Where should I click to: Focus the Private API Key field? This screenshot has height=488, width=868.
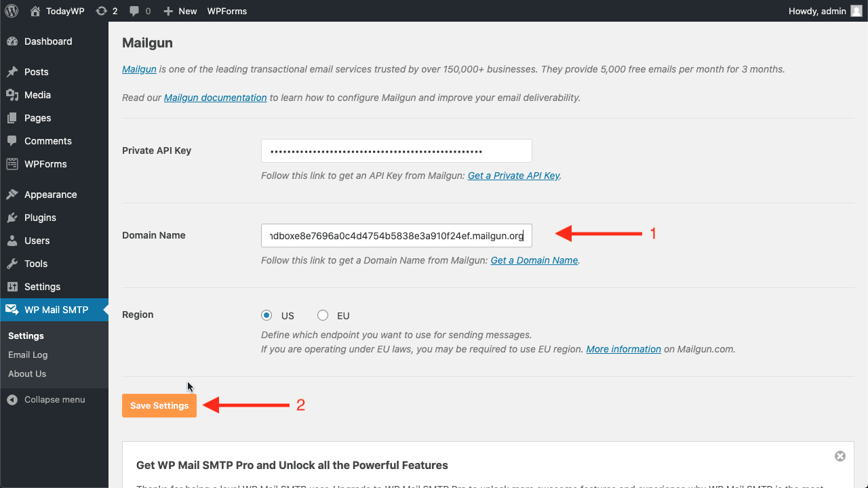397,150
